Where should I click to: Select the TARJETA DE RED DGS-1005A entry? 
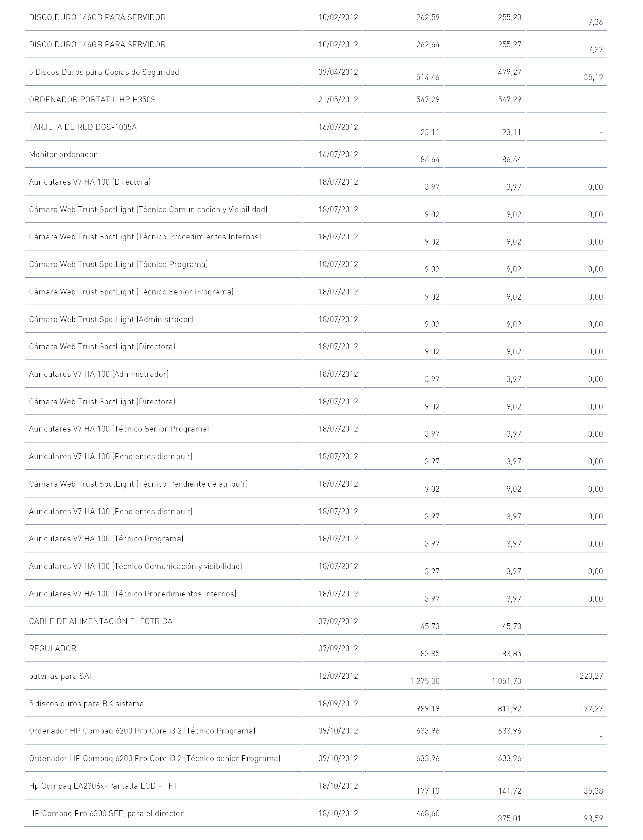coord(83,127)
